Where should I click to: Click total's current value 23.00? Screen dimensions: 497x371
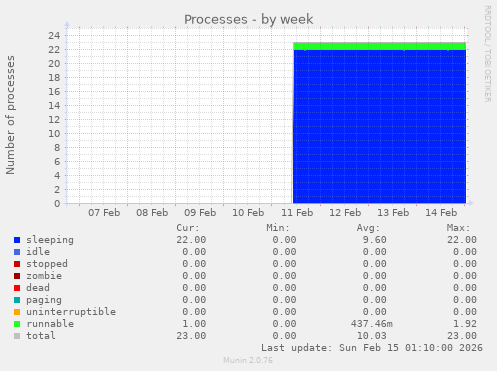(x=191, y=336)
